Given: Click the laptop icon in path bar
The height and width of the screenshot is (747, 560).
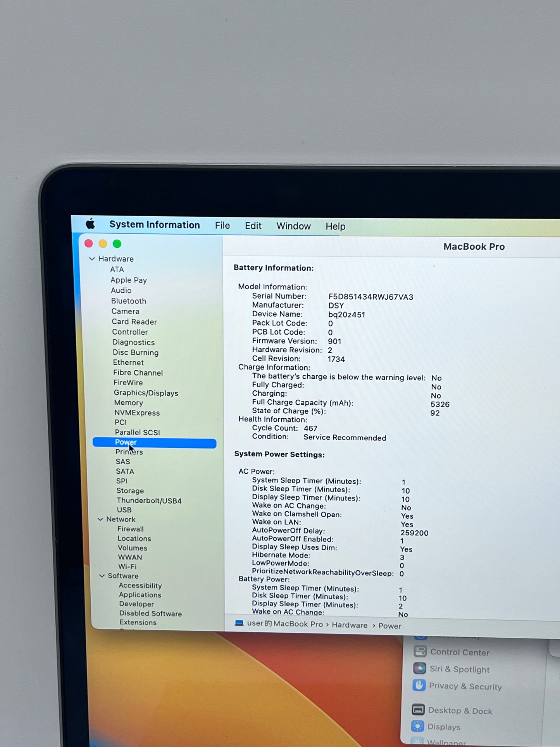Looking at the screenshot, I should click(239, 623).
